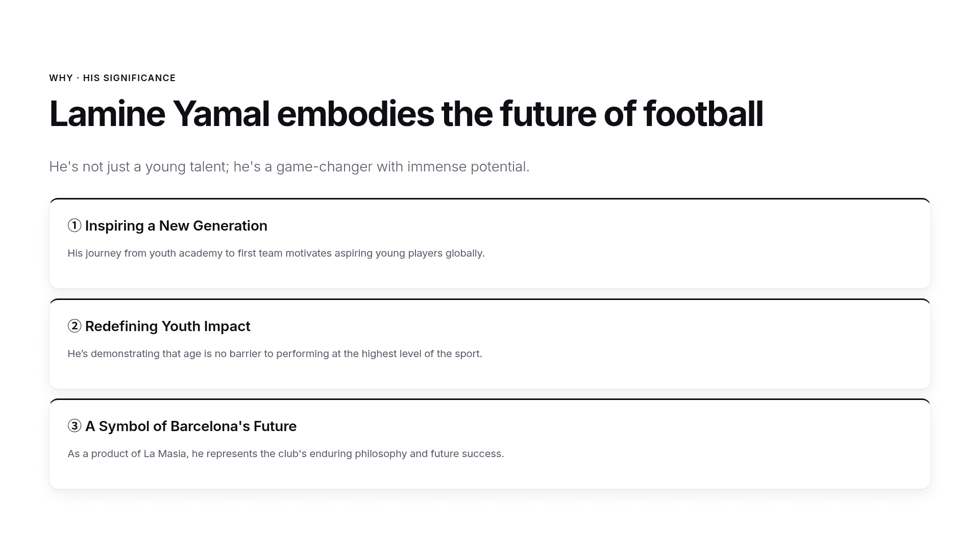Click the circled number 1 icon
980x551 pixels.
click(x=75, y=226)
